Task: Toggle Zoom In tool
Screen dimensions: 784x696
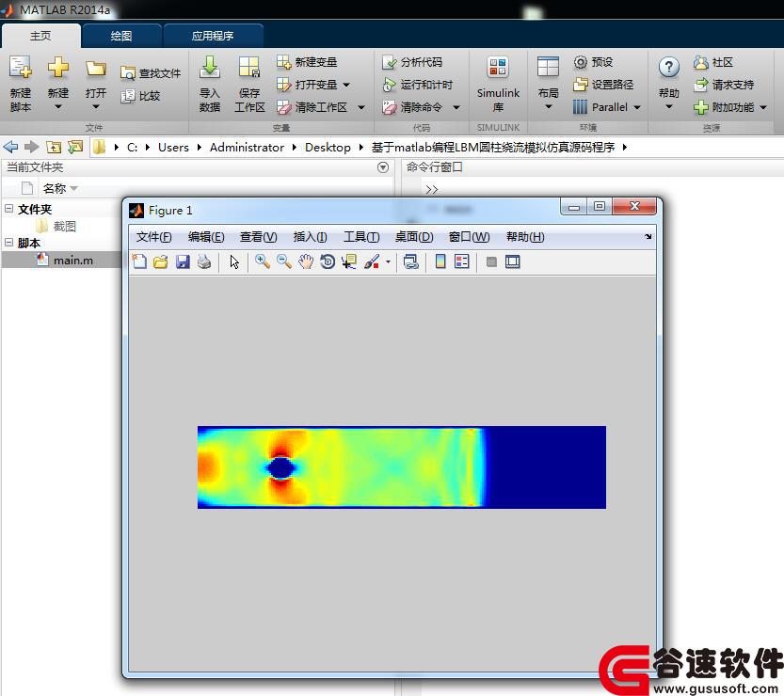Action: (x=262, y=261)
